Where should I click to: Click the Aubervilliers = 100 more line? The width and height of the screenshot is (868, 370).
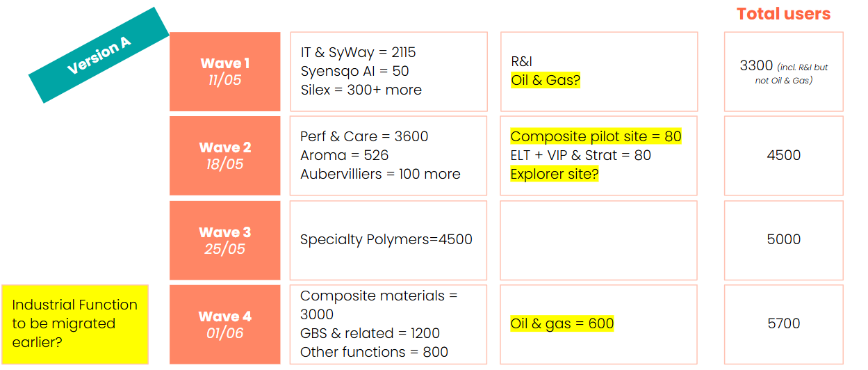click(380, 174)
